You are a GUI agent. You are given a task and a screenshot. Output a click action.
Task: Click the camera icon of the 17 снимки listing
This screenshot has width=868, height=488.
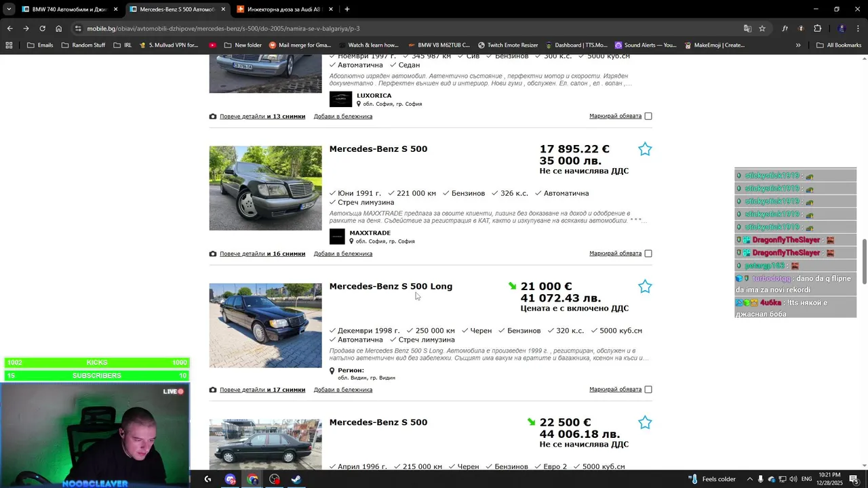[213, 390]
